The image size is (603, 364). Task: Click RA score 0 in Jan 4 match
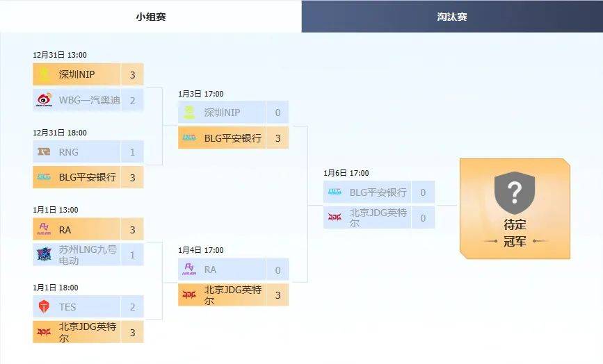coord(278,270)
